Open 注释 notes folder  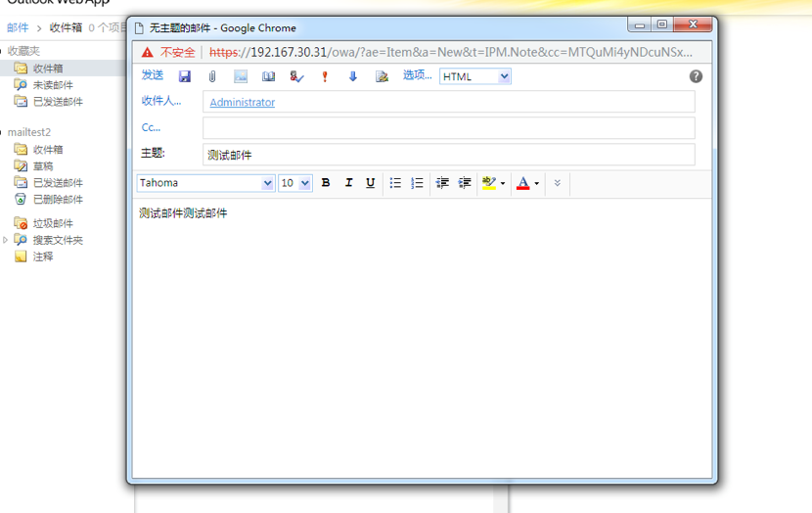tap(43, 256)
